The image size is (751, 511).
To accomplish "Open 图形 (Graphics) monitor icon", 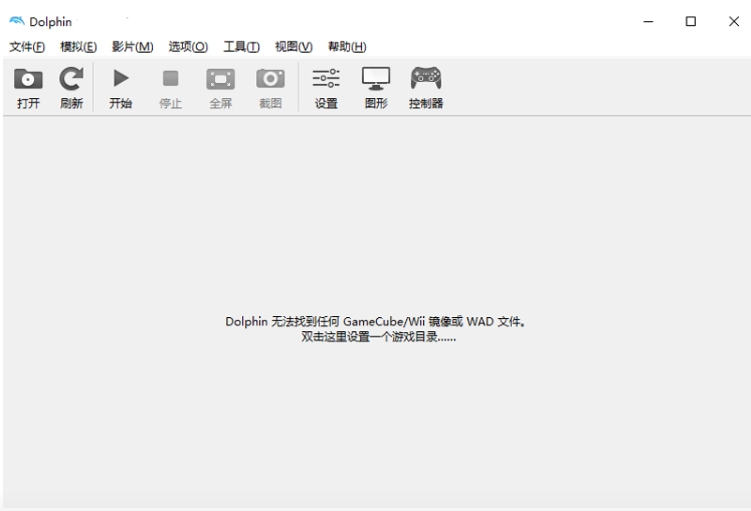I will [376, 79].
